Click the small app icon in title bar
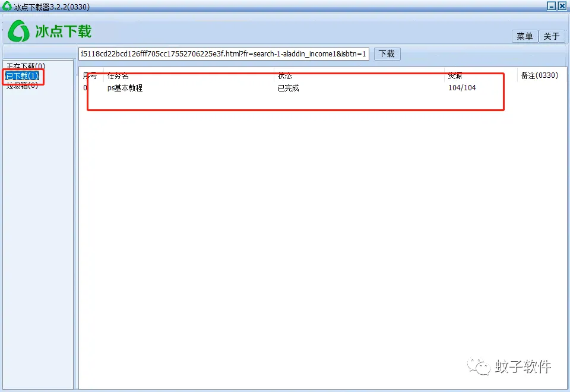This screenshot has height=392, width=570. (7, 6)
